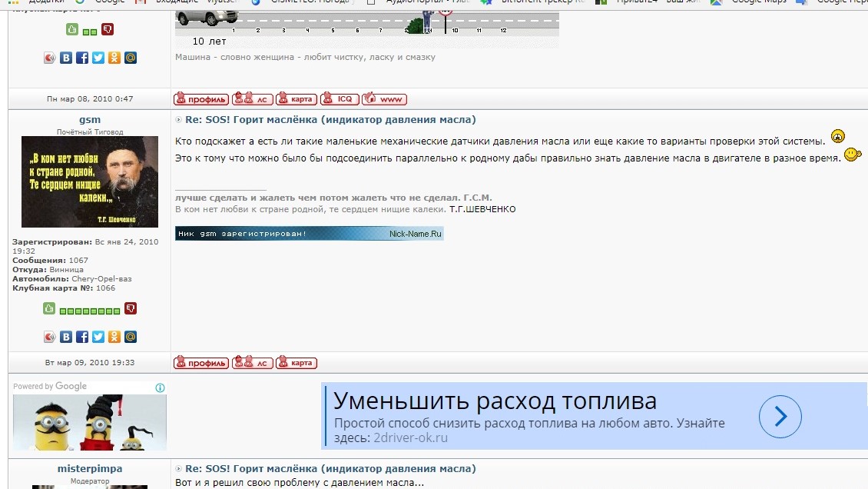Screen dimensions: 868x489
Task: Click 'Т.Г.ШЕВЧЕНКО' signature text
Action: tap(482, 209)
